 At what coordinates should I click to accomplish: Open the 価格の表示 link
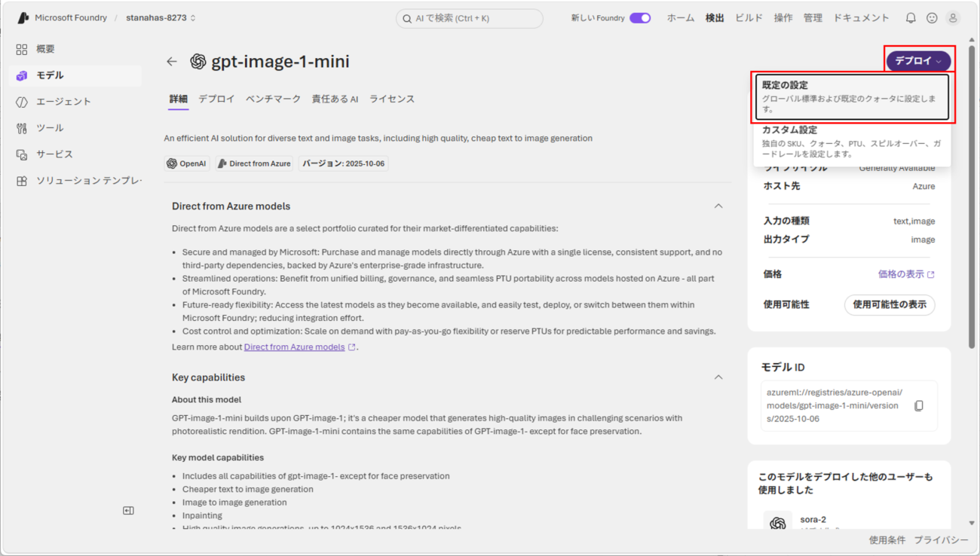coord(906,274)
